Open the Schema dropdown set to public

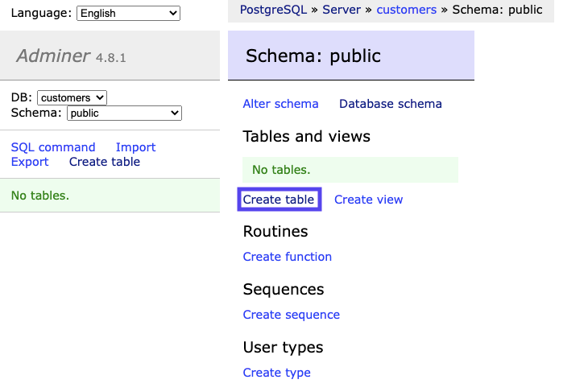click(x=125, y=113)
